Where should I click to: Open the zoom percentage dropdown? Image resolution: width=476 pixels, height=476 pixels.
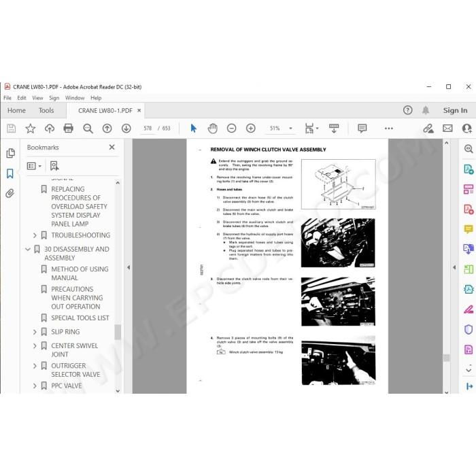(x=290, y=129)
